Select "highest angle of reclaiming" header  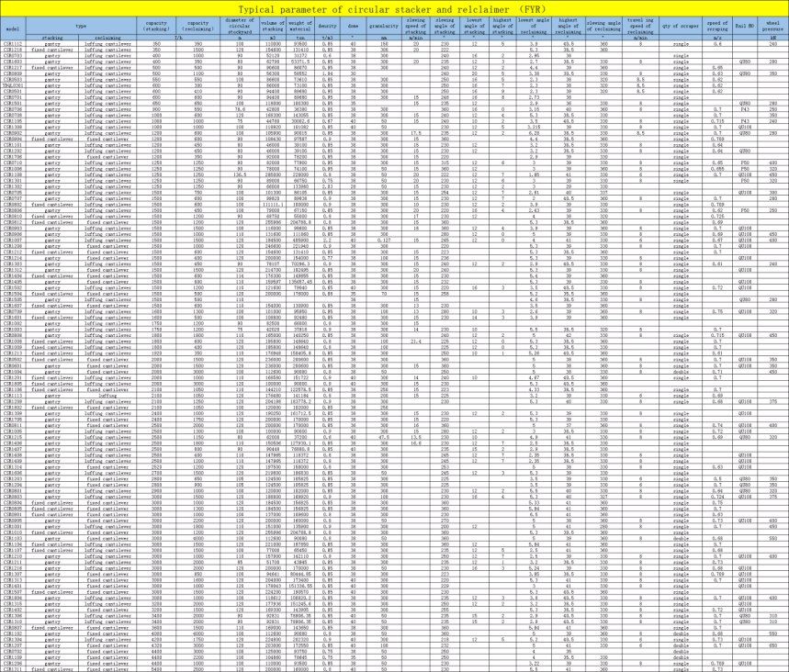(568, 26)
